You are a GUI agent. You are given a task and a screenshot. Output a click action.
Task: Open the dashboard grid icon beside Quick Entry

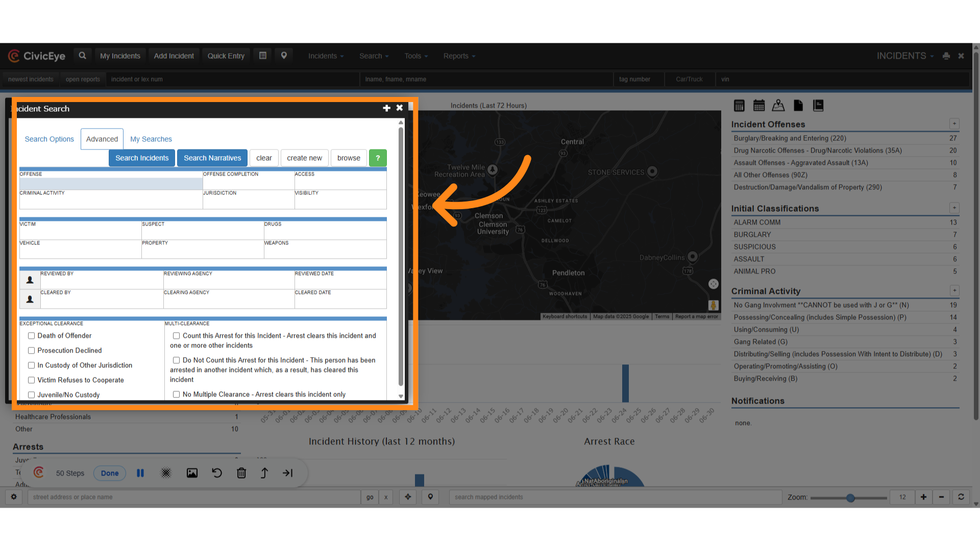(263, 56)
